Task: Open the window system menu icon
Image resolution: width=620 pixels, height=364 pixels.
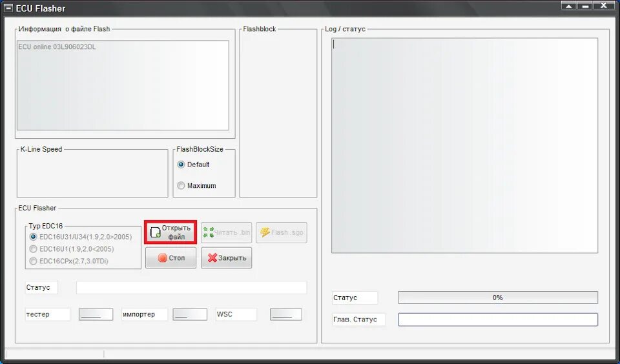Action: tap(8, 8)
